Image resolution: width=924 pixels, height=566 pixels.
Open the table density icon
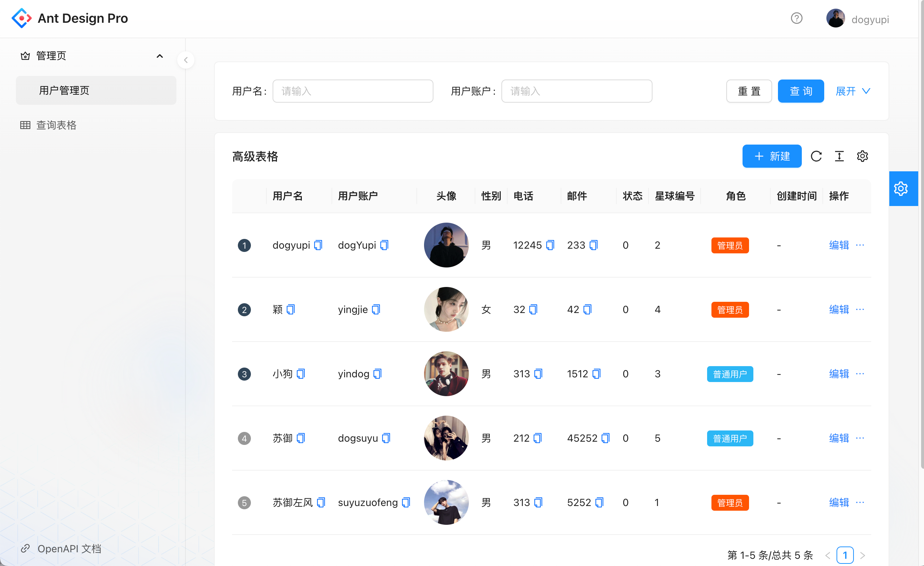(x=839, y=156)
